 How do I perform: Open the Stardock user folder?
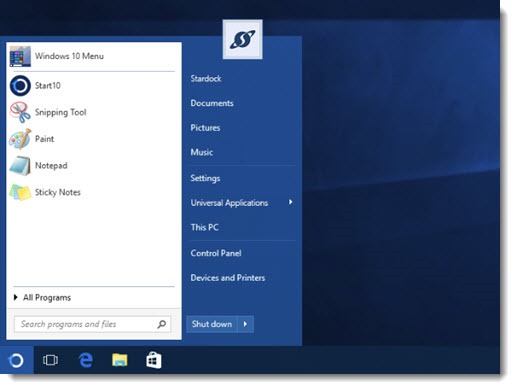coord(206,79)
